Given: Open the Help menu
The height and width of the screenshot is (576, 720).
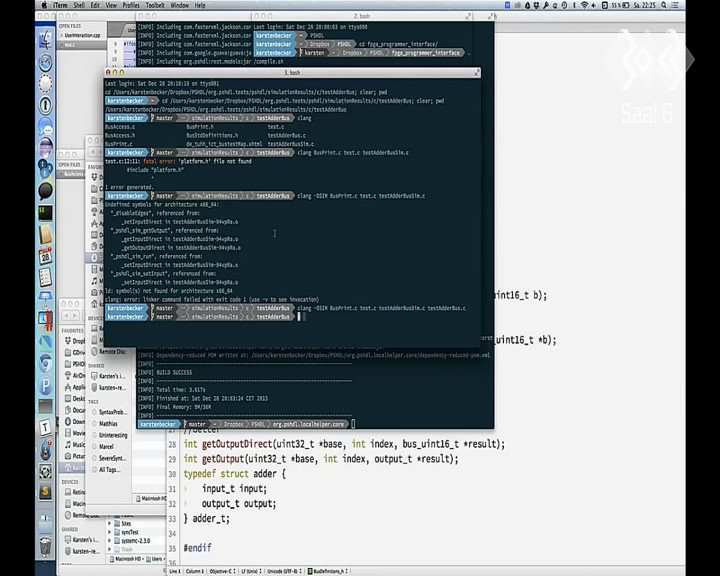Looking at the screenshot, I should [200, 5].
